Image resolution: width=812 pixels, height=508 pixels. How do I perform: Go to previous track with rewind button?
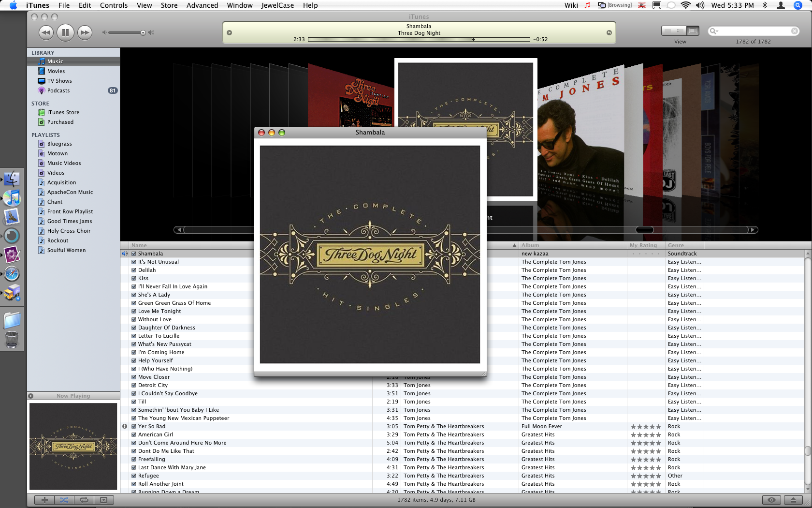(46, 32)
